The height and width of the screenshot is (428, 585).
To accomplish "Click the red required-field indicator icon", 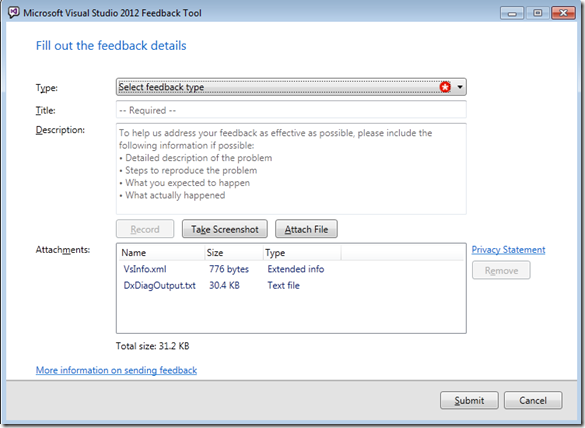I will pyautogui.click(x=445, y=87).
